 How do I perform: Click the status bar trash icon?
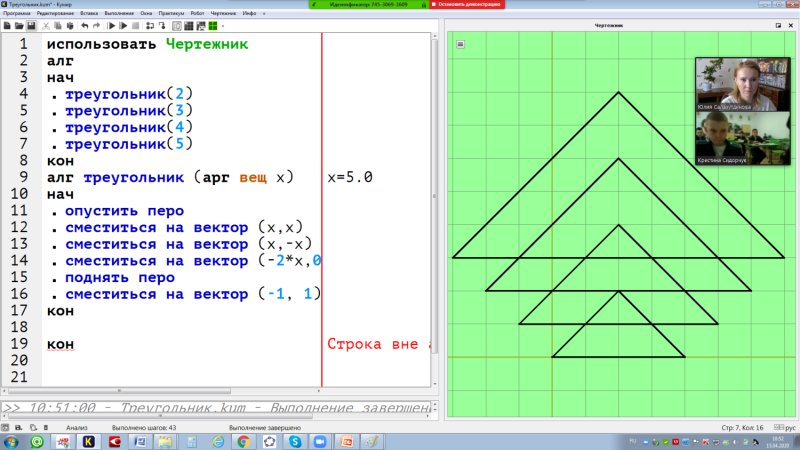click(46, 428)
